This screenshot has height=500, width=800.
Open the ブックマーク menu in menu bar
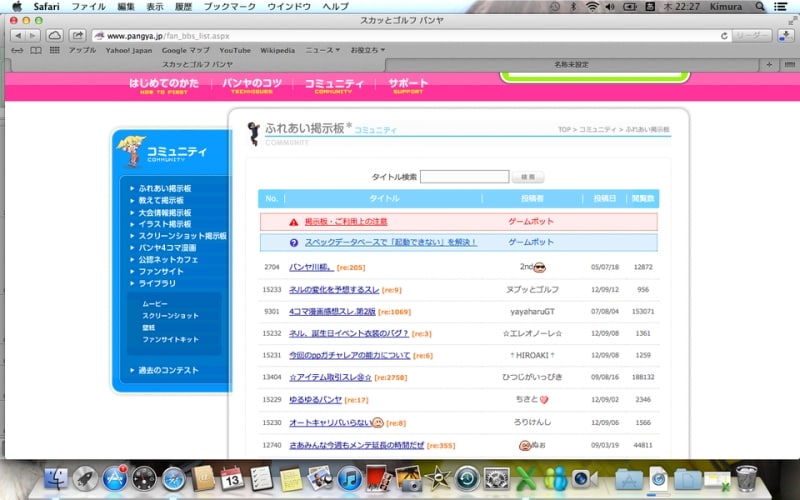[229, 7]
